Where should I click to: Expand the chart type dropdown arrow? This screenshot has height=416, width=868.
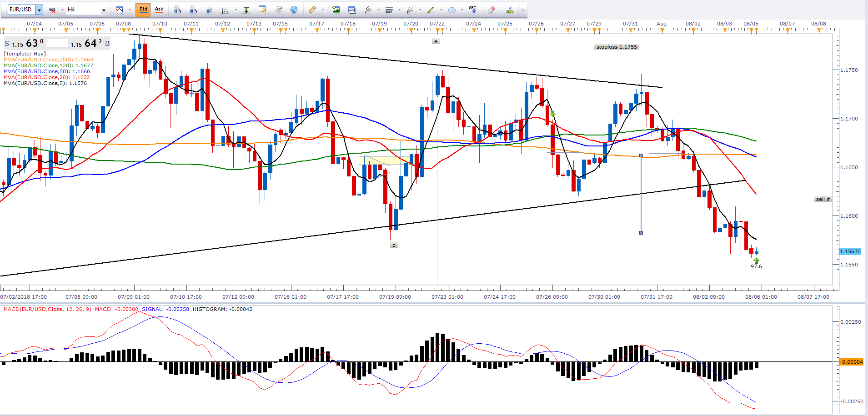(129, 10)
